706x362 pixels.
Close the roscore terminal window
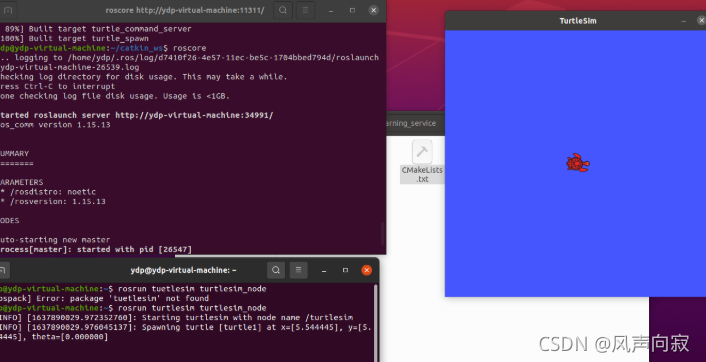coord(373,10)
